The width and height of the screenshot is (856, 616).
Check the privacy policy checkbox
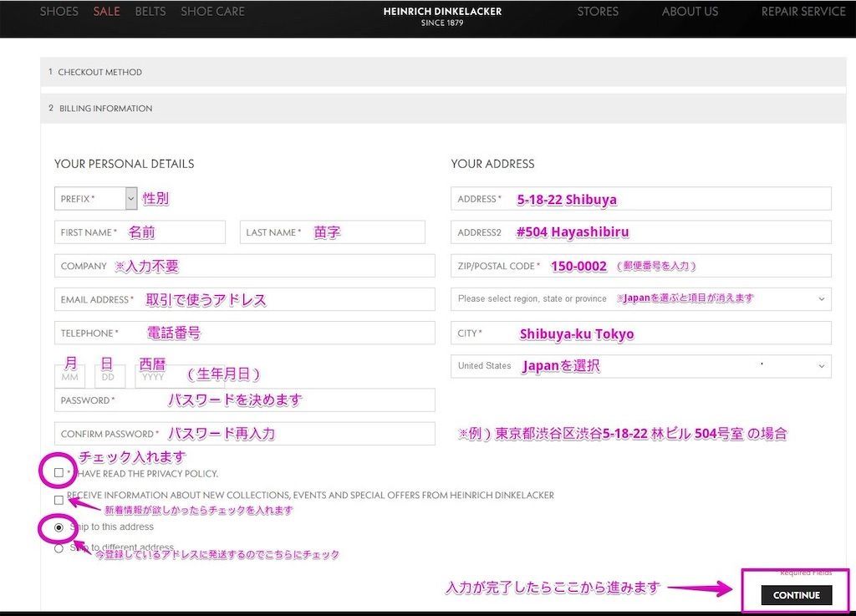[x=59, y=472]
